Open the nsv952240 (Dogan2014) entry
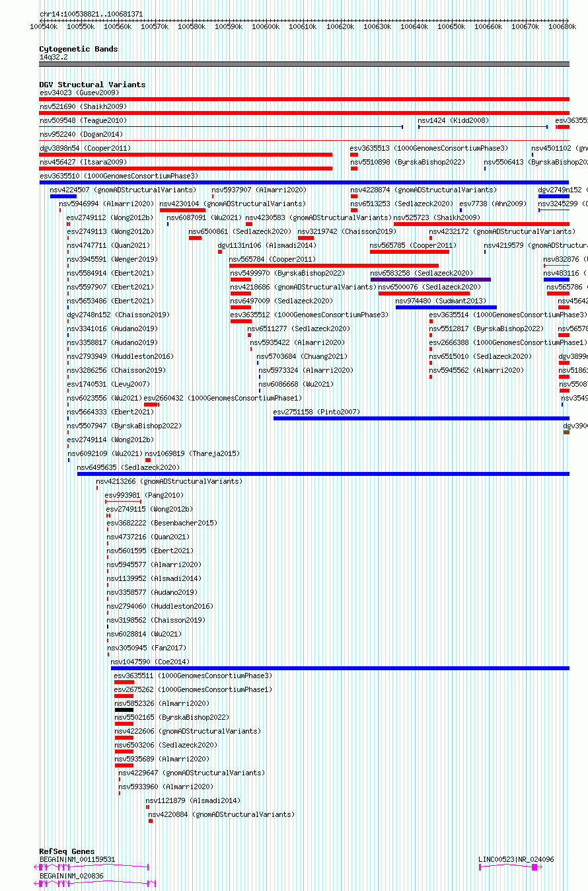The image size is (588, 891). (x=81, y=134)
